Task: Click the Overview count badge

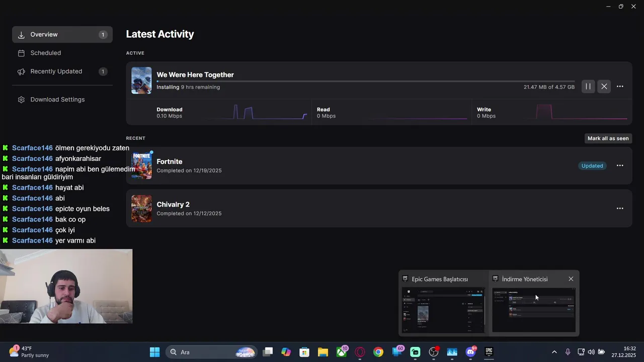Action: click(x=103, y=35)
